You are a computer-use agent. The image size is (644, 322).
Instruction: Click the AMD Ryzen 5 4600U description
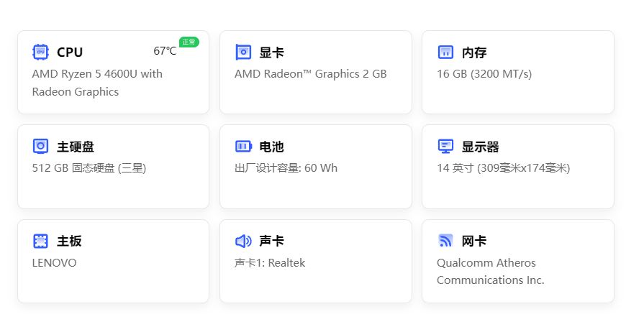pos(97,83)
